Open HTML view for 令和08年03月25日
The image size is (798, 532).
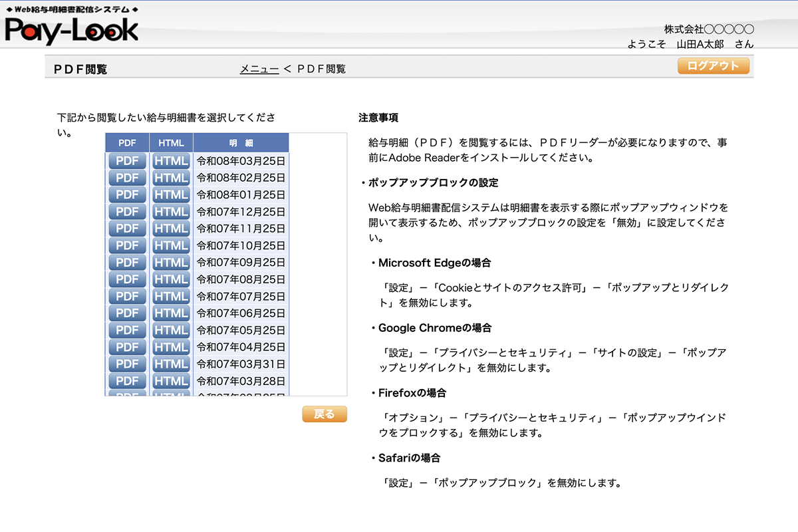click(171, 161)
